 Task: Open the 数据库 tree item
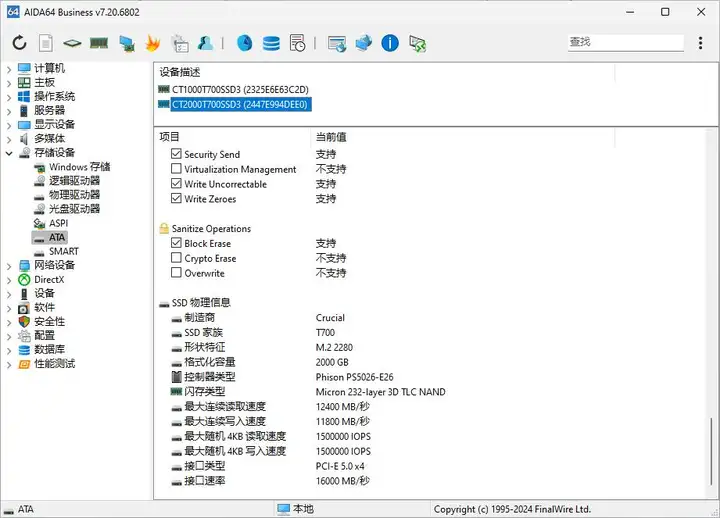pyautogui.click(x=49, y=349)
